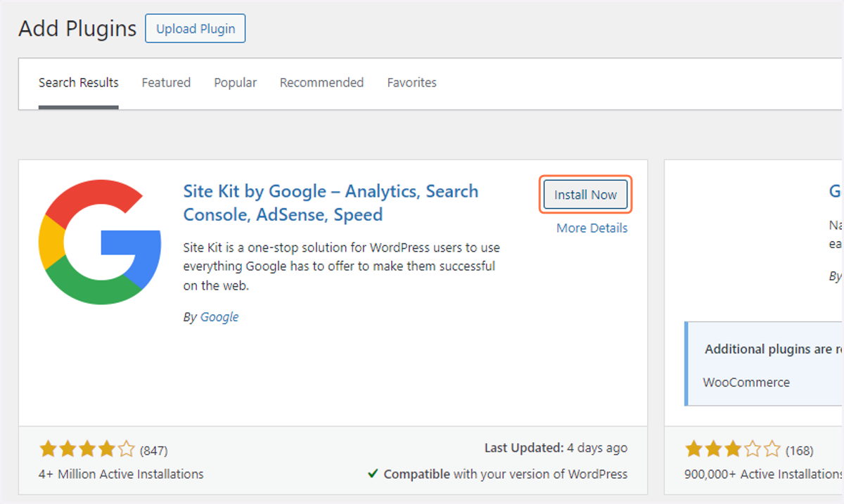This screenshot has height=504, width=844.
Task: Switch to the Featured tab
Action: pyautogui.click(x=166, y=83)
